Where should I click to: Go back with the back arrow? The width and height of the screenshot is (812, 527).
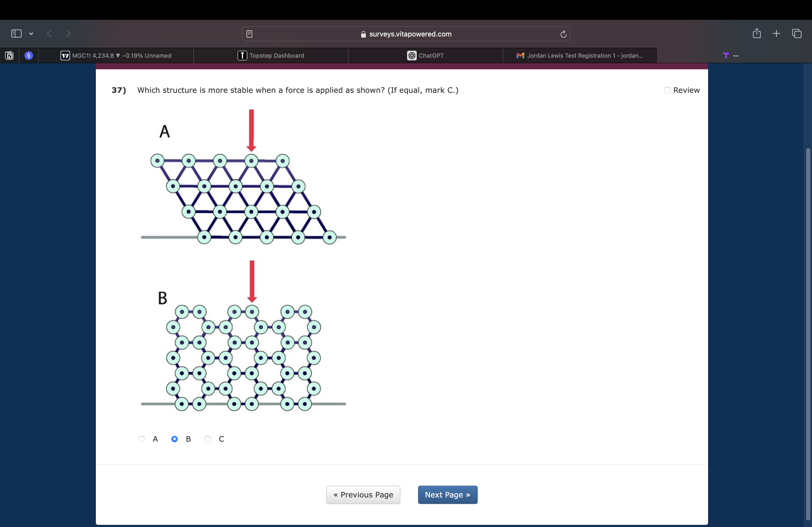coord(49,33)
